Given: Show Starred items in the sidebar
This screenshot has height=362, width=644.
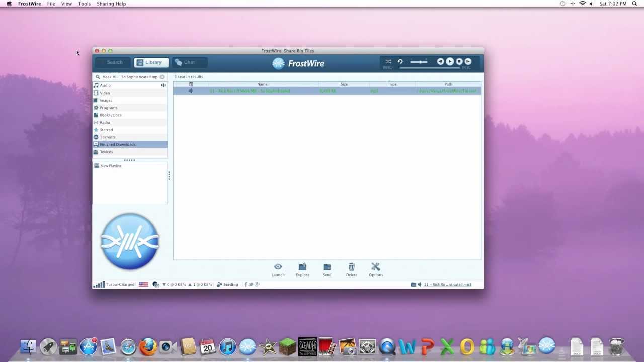Looking at the screenshot, I should (130, 130).
